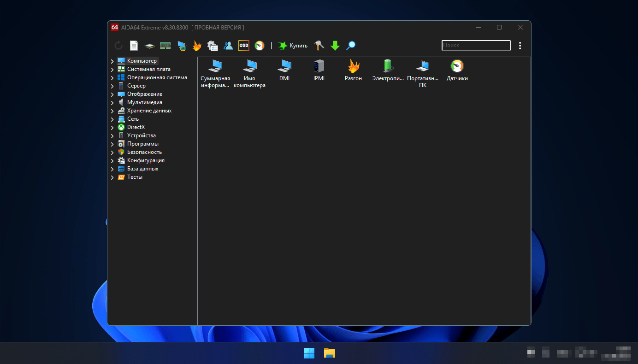Select the Сеть label in the tree
Screen dimensions: 638x364
pyautogui.click(x=133, y=119)
